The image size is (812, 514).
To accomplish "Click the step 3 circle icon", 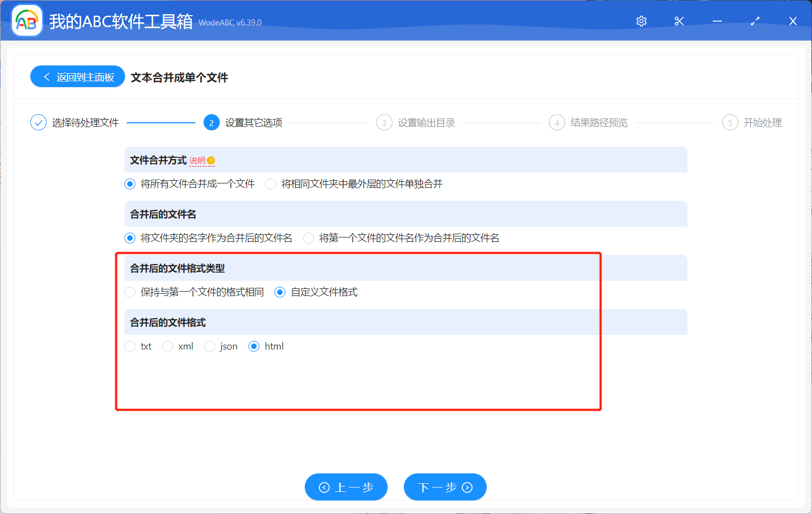I will pos(384,123).
